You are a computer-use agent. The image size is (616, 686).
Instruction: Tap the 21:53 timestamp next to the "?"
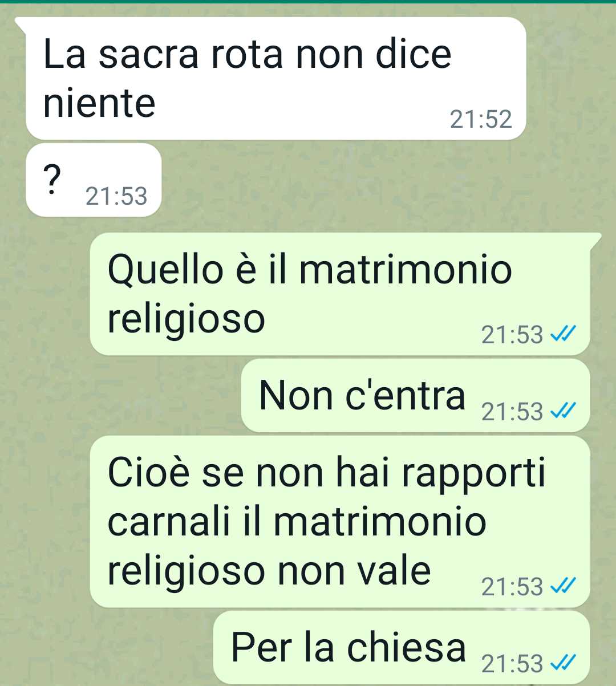tap(116, 196)
